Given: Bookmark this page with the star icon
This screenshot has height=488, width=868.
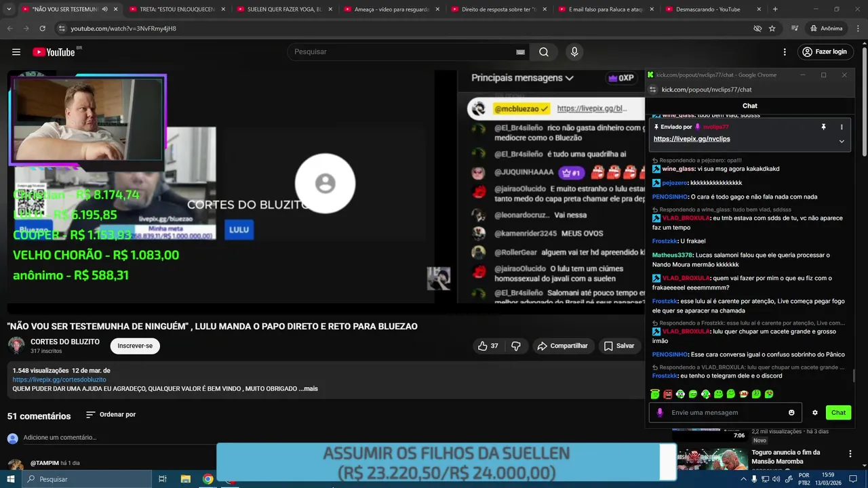Looking at the screenshot, I should coord(772,28).
